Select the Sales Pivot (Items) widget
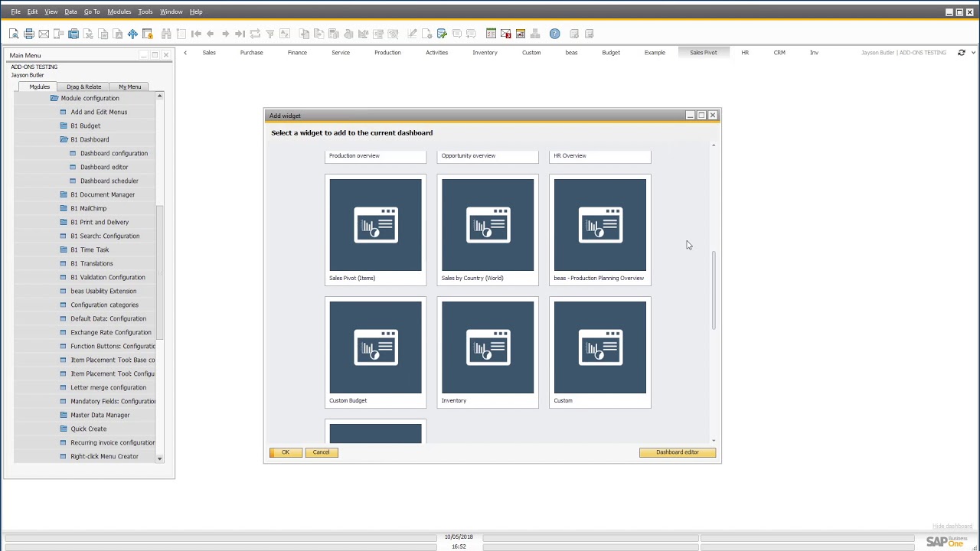 click(x=375, y=230)
